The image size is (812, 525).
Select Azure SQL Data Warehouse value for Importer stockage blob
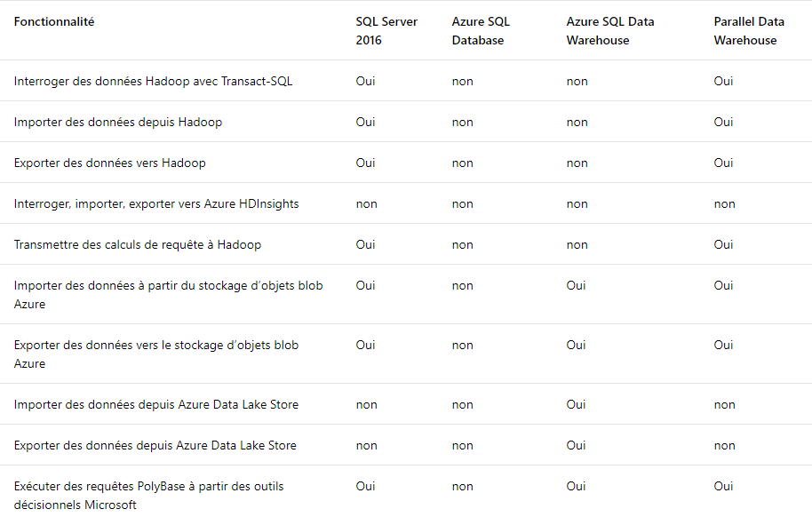coord(576,286)
